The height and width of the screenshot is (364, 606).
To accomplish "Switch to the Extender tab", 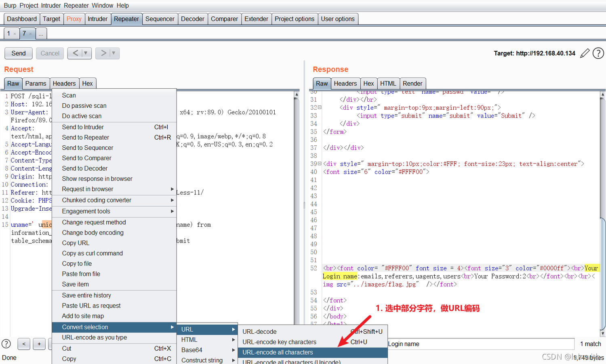I will click(256, 19).
